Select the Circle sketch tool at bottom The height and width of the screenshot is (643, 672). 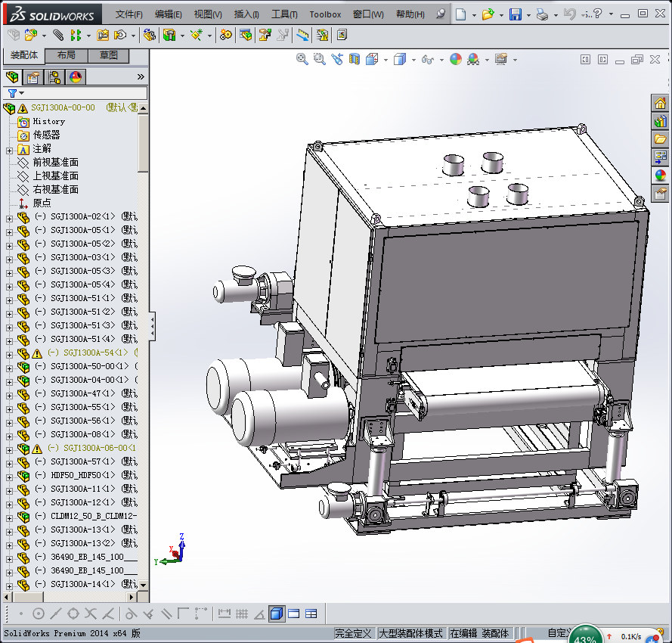click(x=39, y=613)
